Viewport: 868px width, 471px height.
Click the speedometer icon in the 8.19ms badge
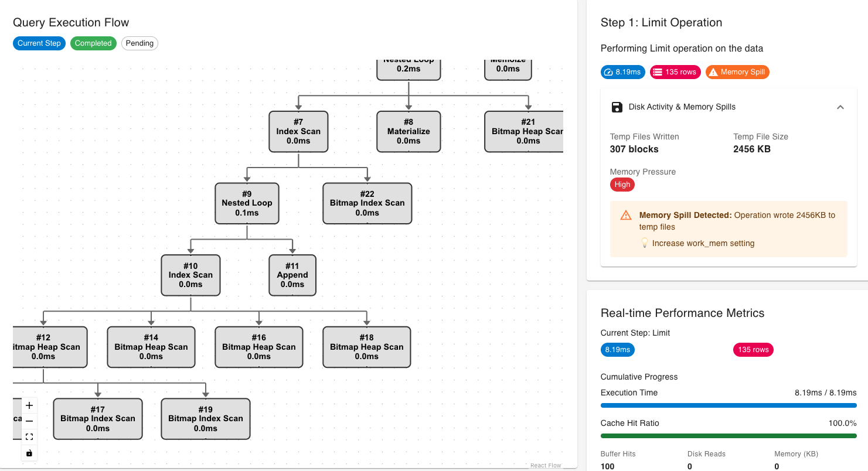tap(608, 71)
